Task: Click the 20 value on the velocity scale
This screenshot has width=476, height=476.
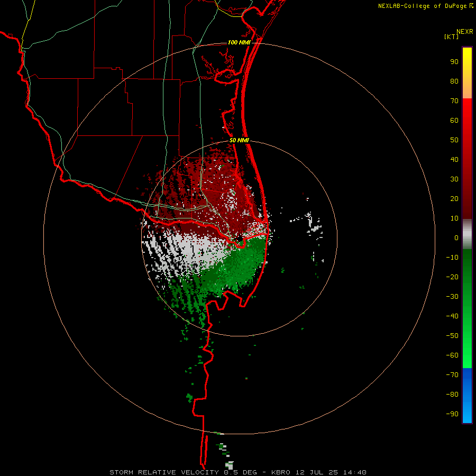Action: coord(454,198)
